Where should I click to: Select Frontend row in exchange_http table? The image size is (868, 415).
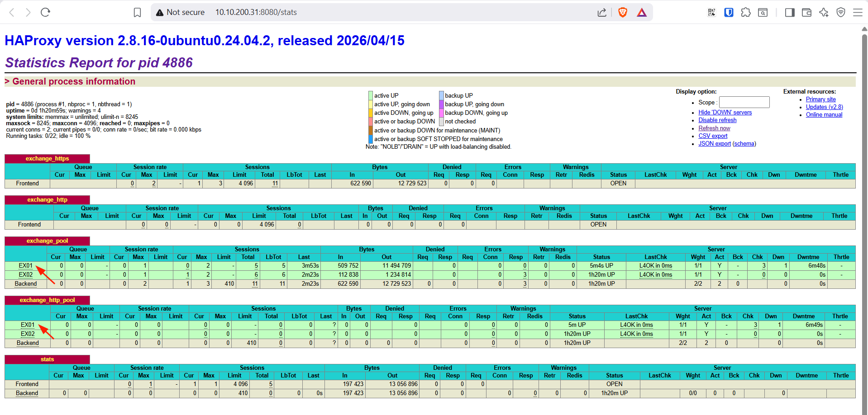point(29,225)
